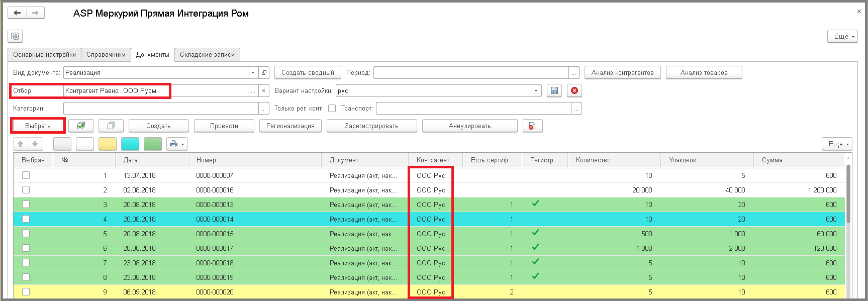Go forward using the right arrow
Viewport: 868px width, 301px height.
(x=35, y=13)
